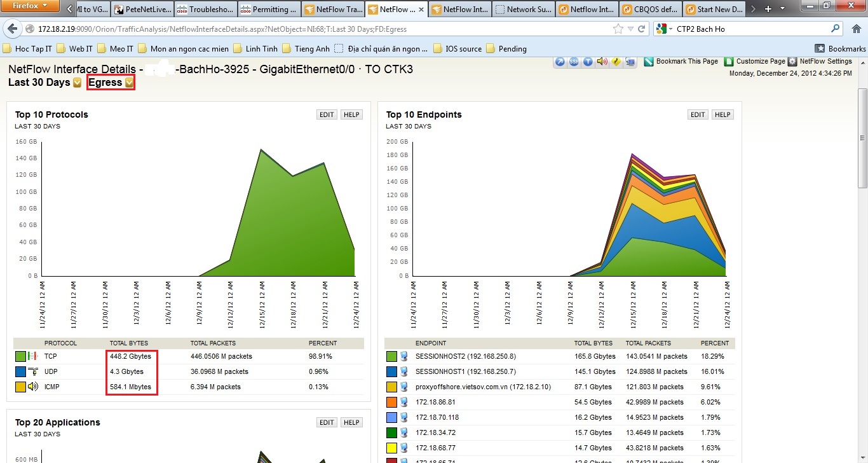Switch to the Permitting tab

click(268, 10)
